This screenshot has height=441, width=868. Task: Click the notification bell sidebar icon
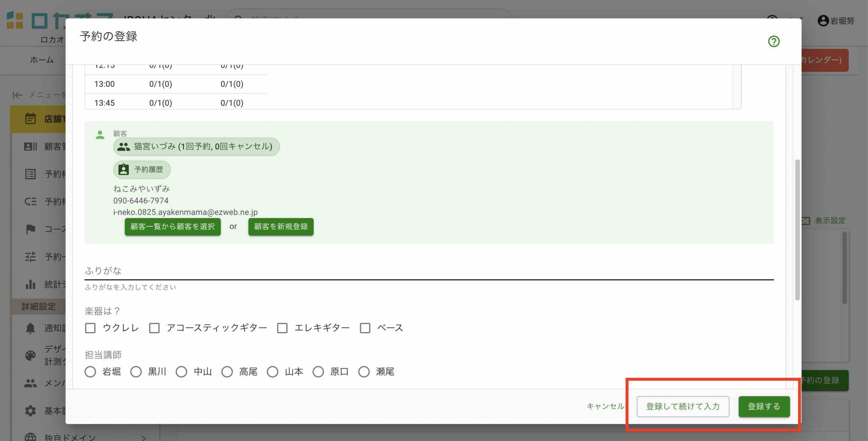coord(30,328)
